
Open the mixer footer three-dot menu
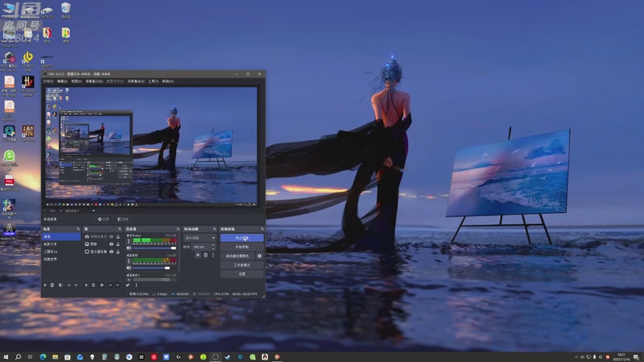pos(136,285)
